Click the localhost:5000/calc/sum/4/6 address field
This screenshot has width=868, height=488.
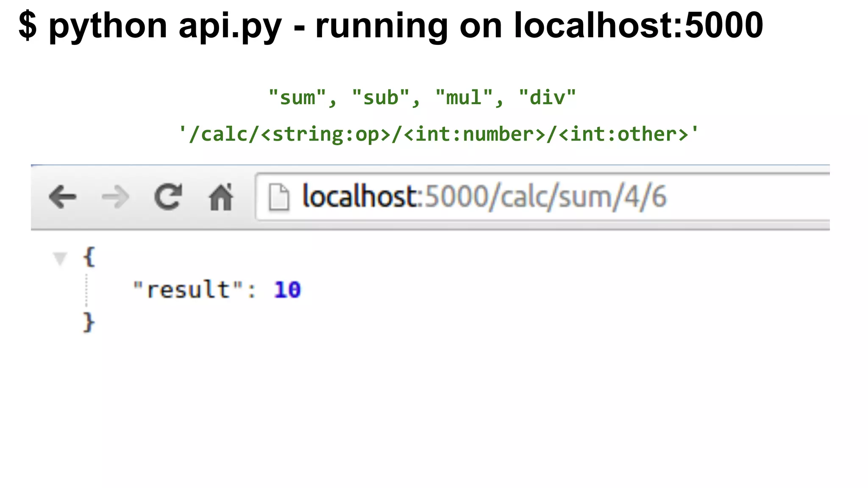[543, 197]
